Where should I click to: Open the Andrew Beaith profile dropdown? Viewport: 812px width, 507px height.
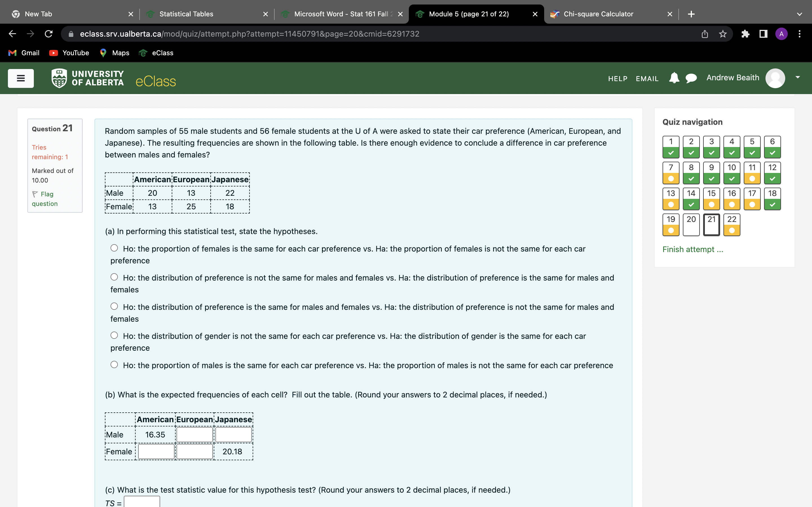tap(798, 77)
